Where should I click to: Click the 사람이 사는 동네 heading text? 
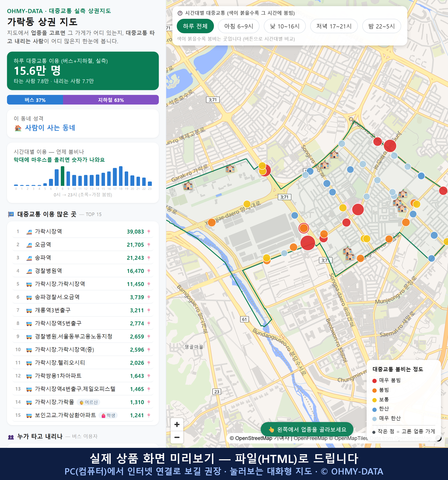click(50, 128)
